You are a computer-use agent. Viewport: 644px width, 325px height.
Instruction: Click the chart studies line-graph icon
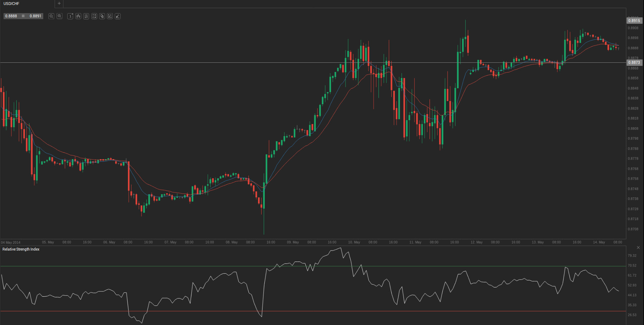click(x=94, y=16)
